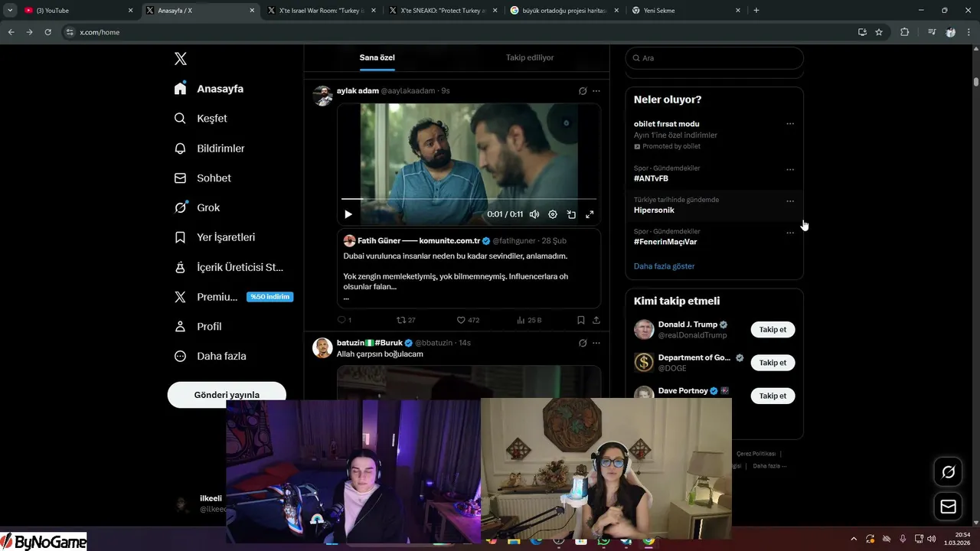Switch to Sana özel tab
The width and height of the screenshot is (980, 551).
click(377, 57)
